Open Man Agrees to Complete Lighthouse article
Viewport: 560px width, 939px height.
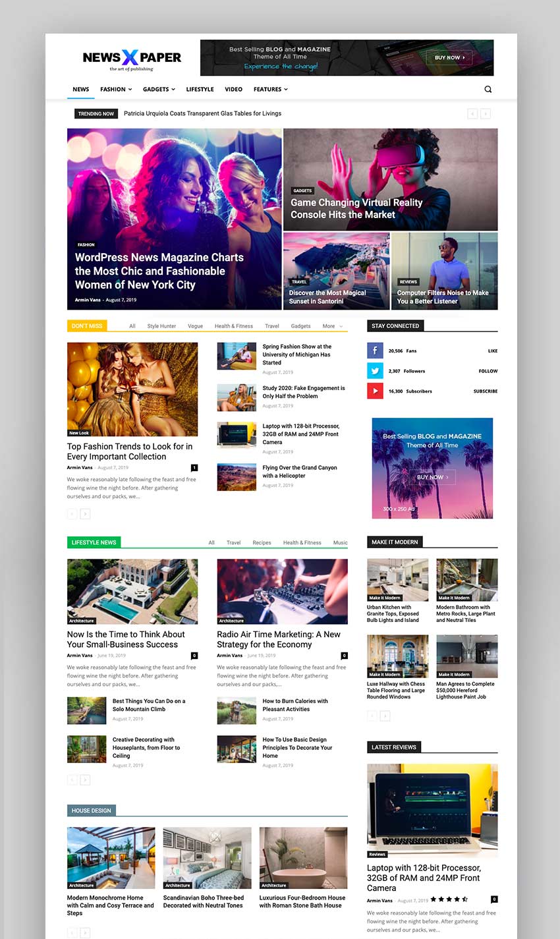point(465,691)
